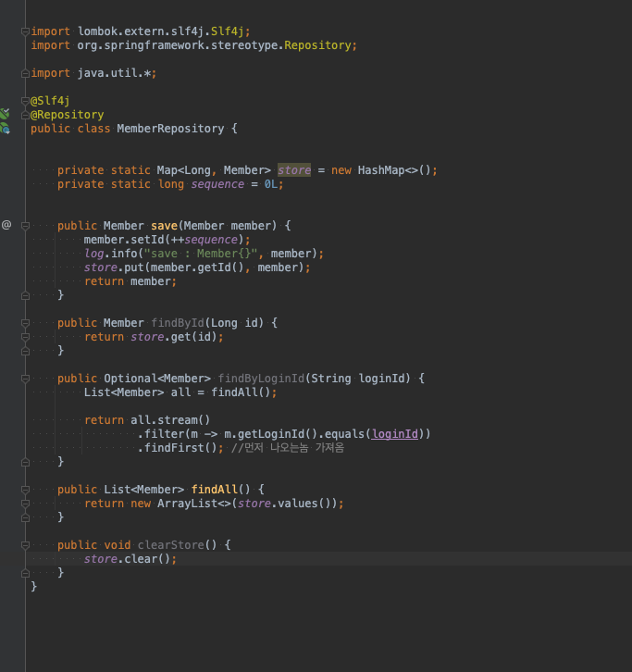Click the italic 'log' in log.info line

point(93,254)
